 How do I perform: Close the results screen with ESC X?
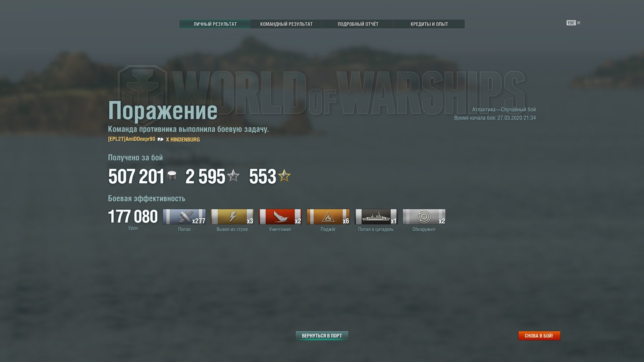pos(574,23)
